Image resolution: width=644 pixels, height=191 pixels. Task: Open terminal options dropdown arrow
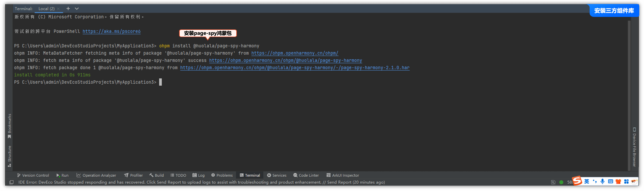coord(77,9)
